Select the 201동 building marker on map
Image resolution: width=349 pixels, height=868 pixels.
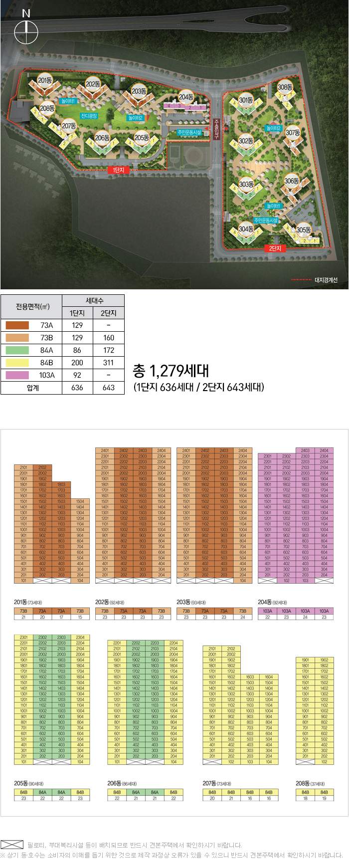[45, 80]
